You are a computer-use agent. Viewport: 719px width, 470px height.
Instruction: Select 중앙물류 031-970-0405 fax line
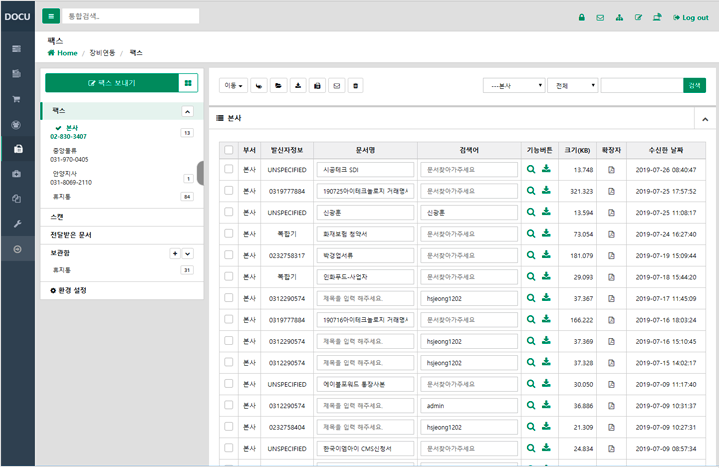(69, 155)
